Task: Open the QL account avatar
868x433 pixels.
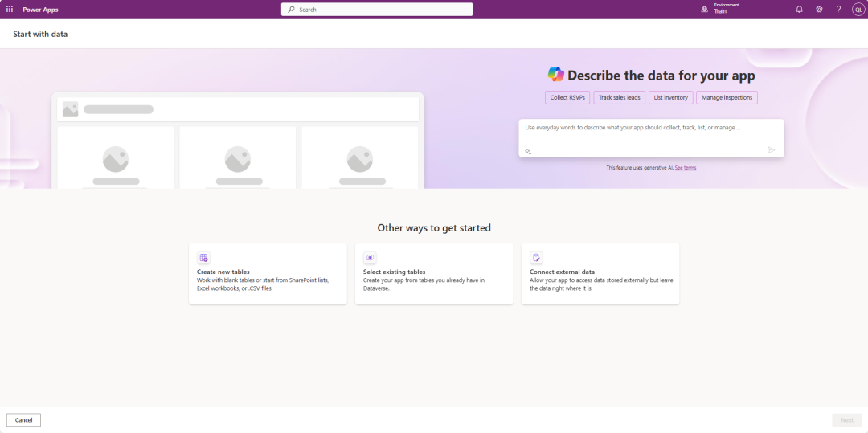Action: (x=858, y=10)
